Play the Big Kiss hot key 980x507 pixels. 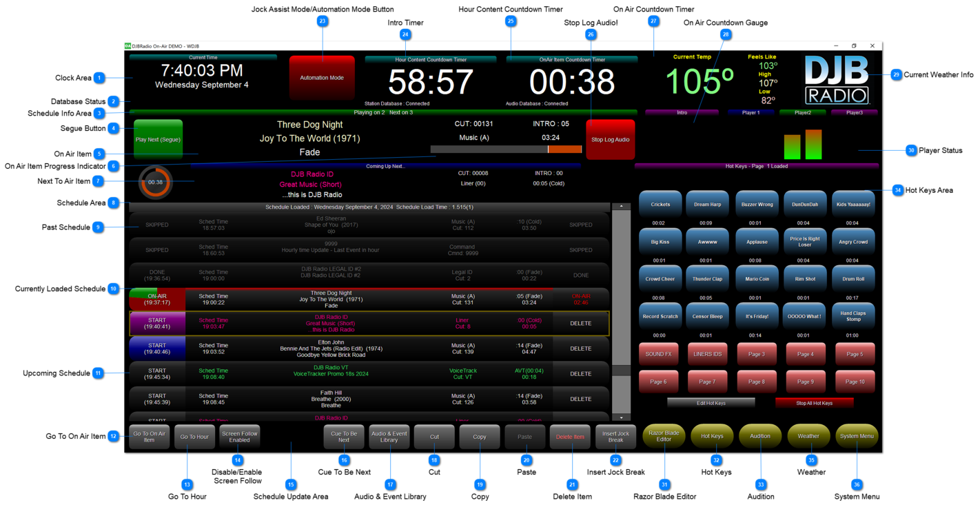tap(660, 242)
